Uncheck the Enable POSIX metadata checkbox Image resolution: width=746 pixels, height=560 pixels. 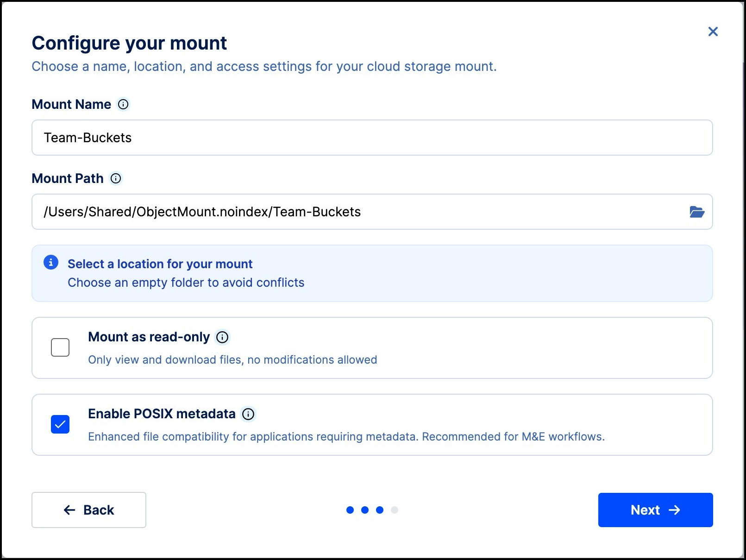coord(60,424)
